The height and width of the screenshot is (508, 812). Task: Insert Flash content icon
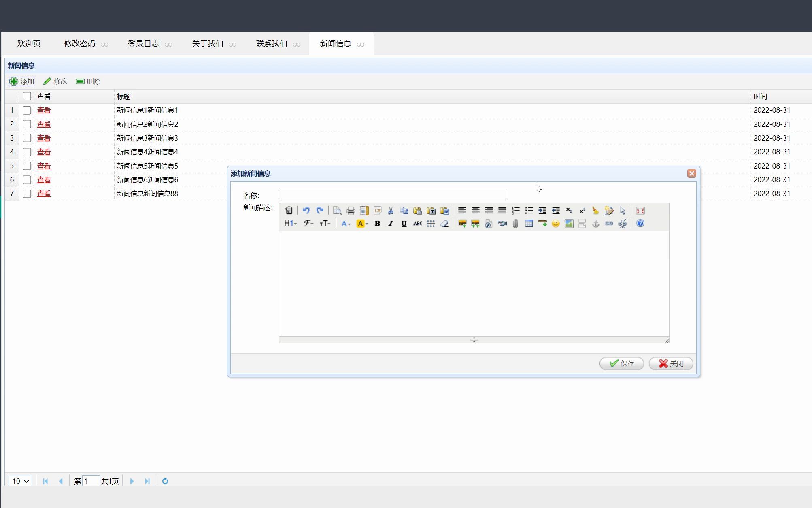tap(489, 224)
